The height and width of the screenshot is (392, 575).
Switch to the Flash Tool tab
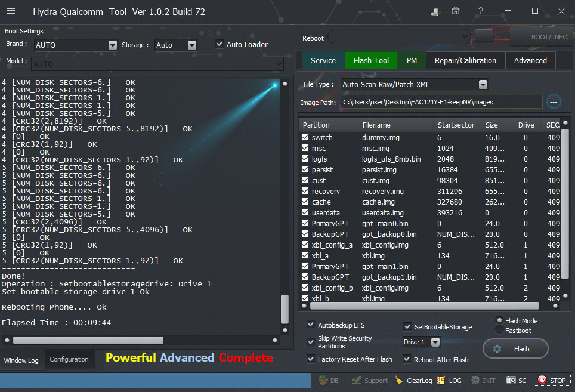pos(371,60)
